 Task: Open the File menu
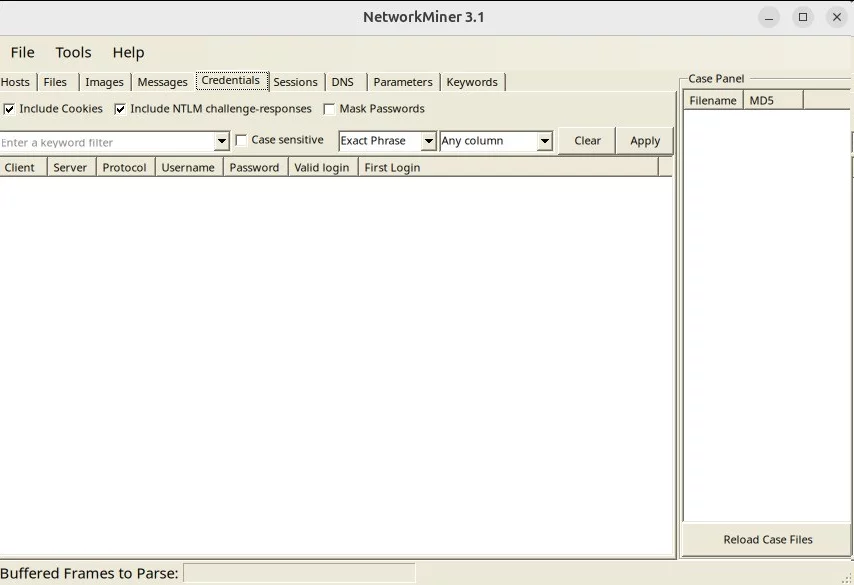pyautogui.click(x=22, y=52)
